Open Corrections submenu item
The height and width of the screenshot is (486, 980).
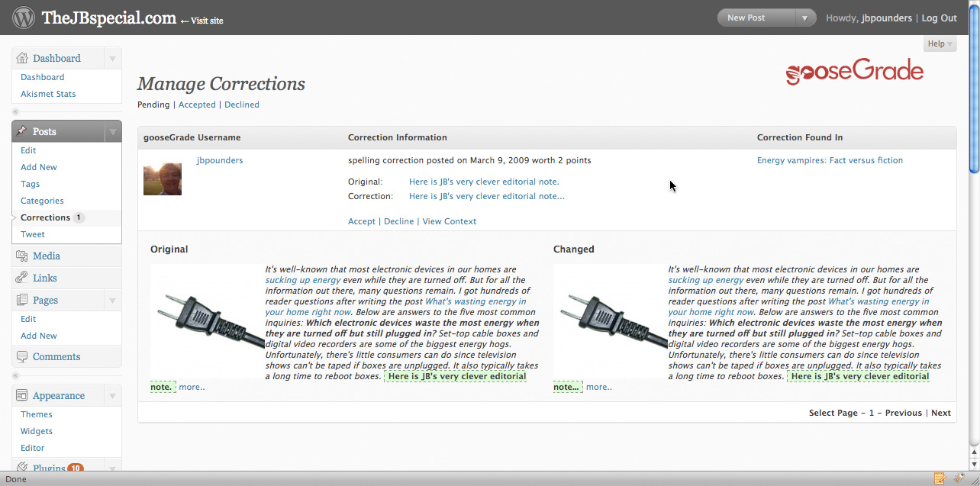click(x=45, y=217)
